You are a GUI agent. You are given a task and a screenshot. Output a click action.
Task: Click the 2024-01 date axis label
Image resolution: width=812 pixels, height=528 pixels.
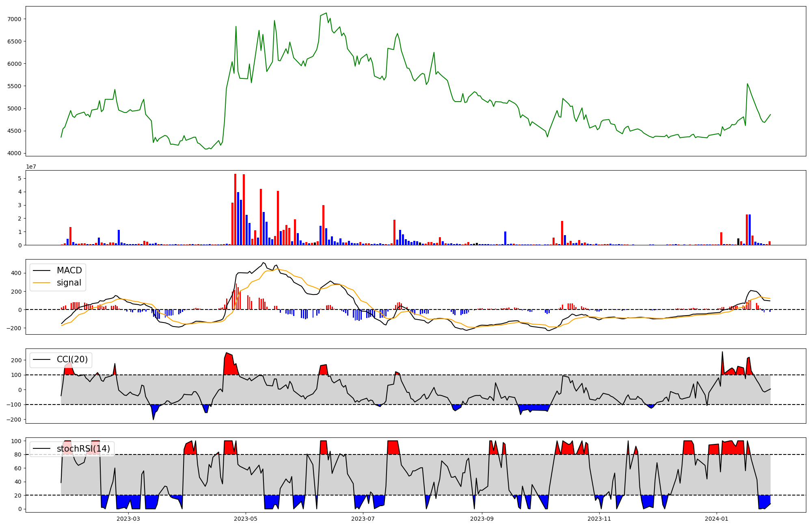[x=717, y=519]
